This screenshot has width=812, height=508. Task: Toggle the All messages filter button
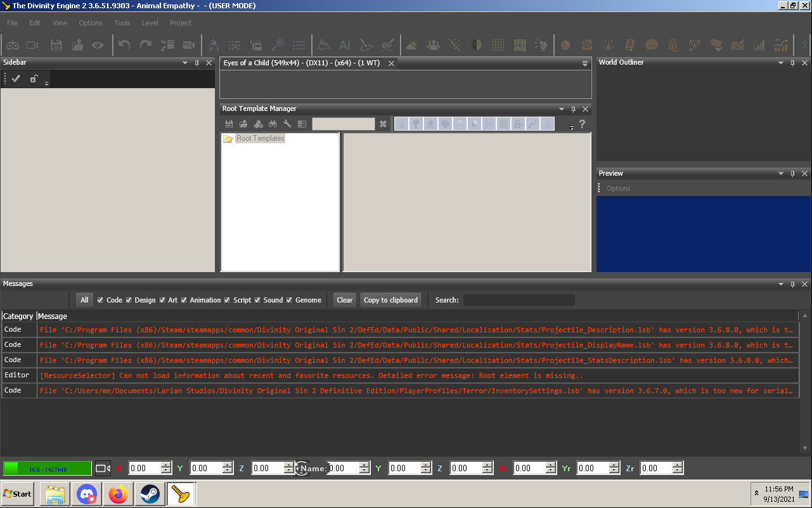pyautogui.click(x=84, y=300)
